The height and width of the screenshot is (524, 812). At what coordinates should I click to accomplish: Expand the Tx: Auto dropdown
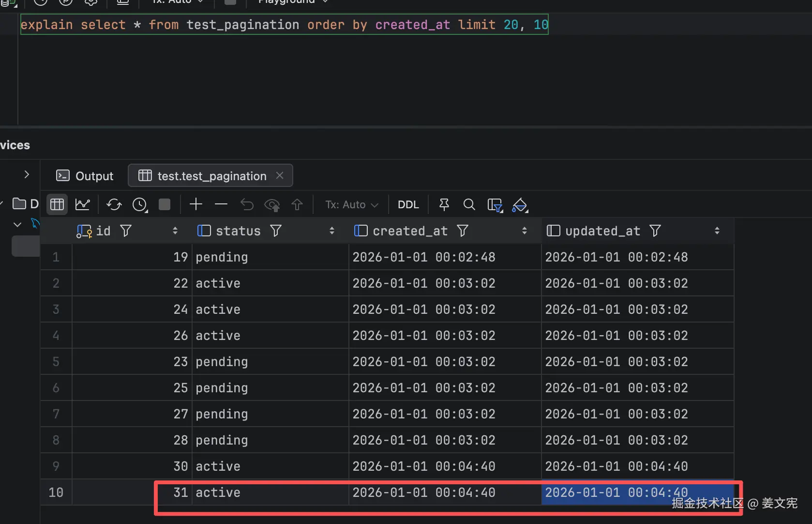click(x=352, y=204)
